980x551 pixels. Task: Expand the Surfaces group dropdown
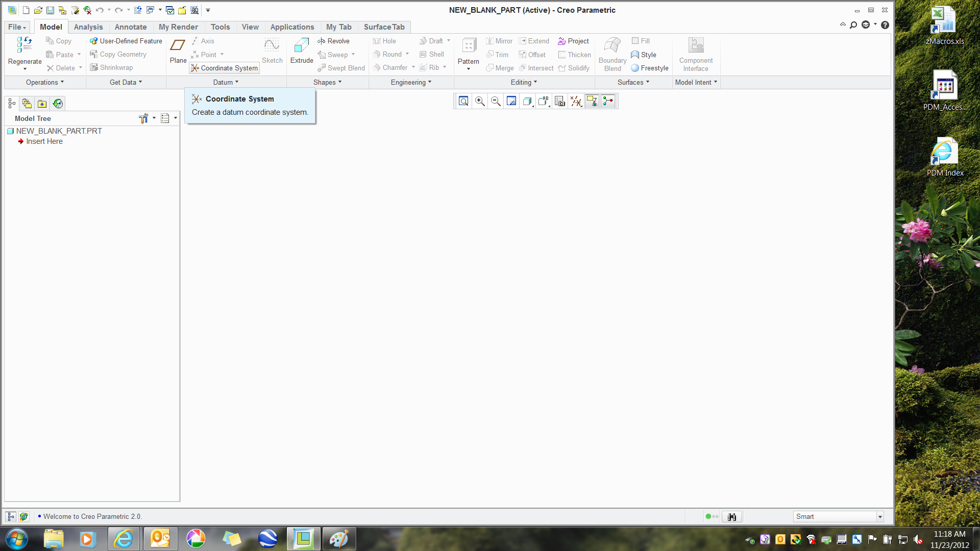633,82
